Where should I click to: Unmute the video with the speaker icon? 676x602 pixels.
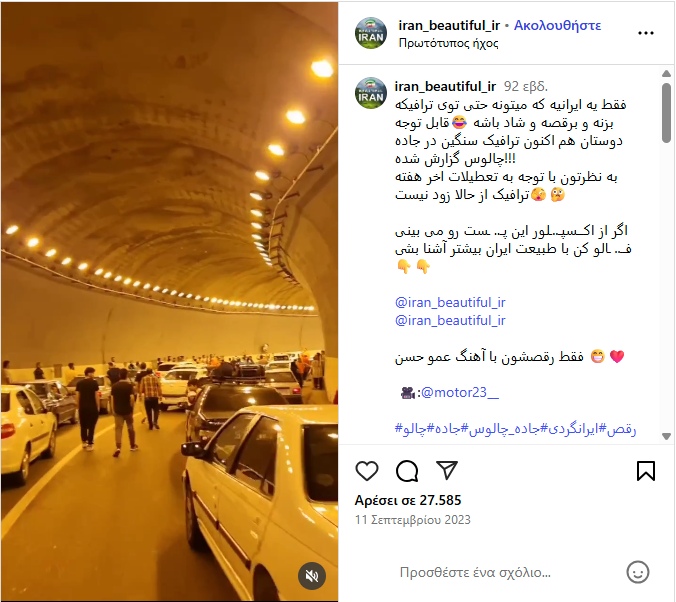[312, 576]
